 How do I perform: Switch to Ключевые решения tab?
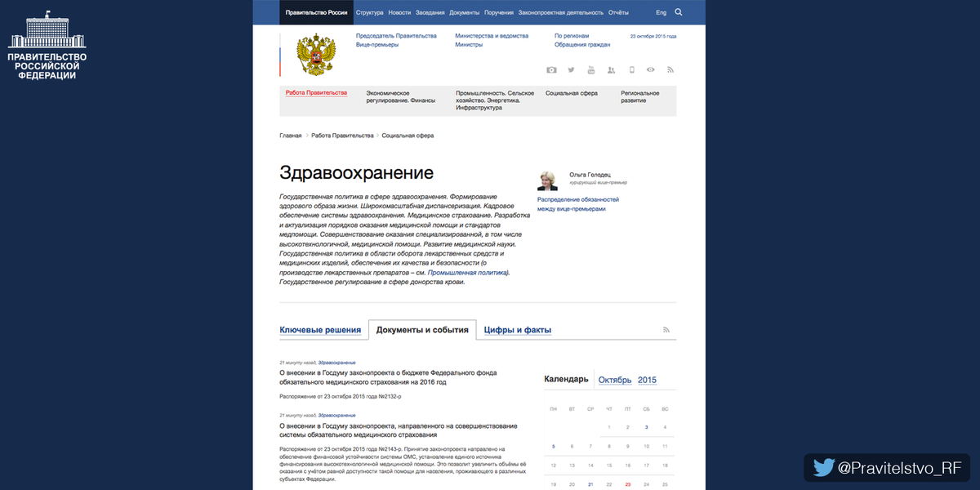tap(320, 330)
